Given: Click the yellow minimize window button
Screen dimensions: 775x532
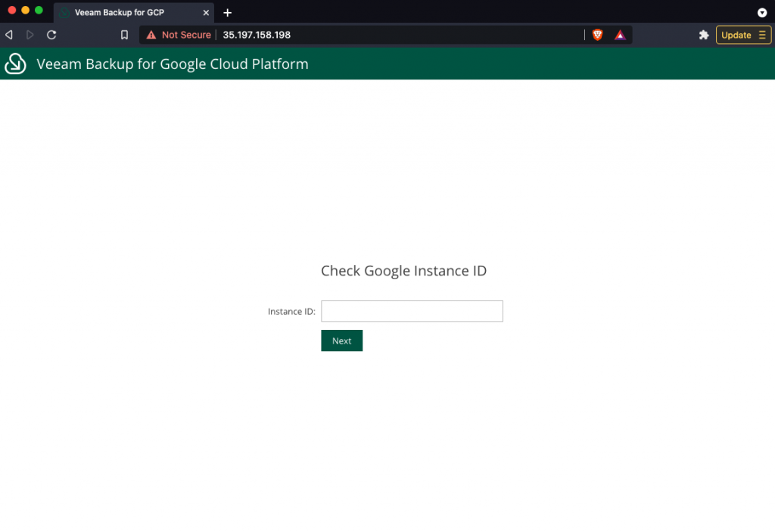Looking at the screenshot, I should click(25, 10).
